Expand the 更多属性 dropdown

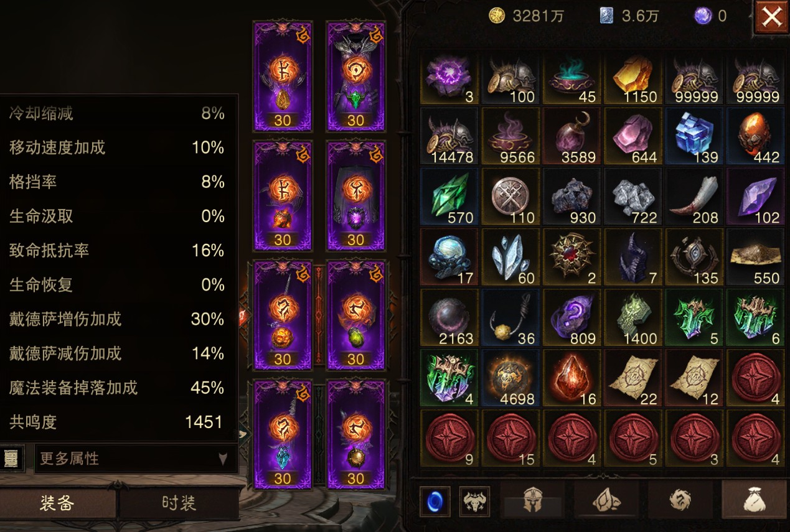tap(135, 459)
